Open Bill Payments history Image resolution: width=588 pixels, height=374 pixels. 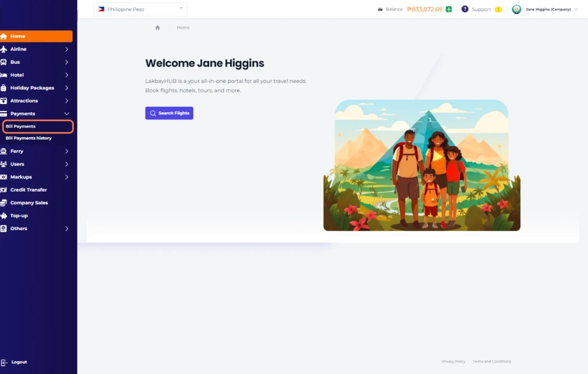pyautogui.click(x=28, y=138)
